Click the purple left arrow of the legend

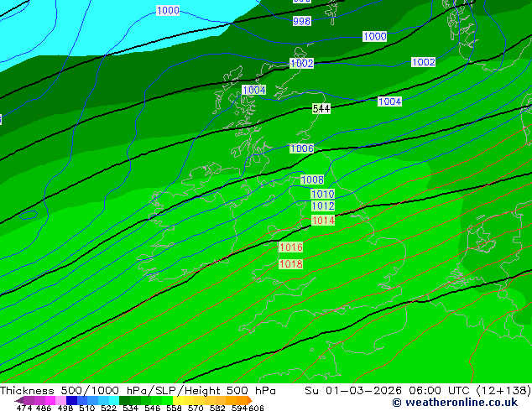point(18,401)
